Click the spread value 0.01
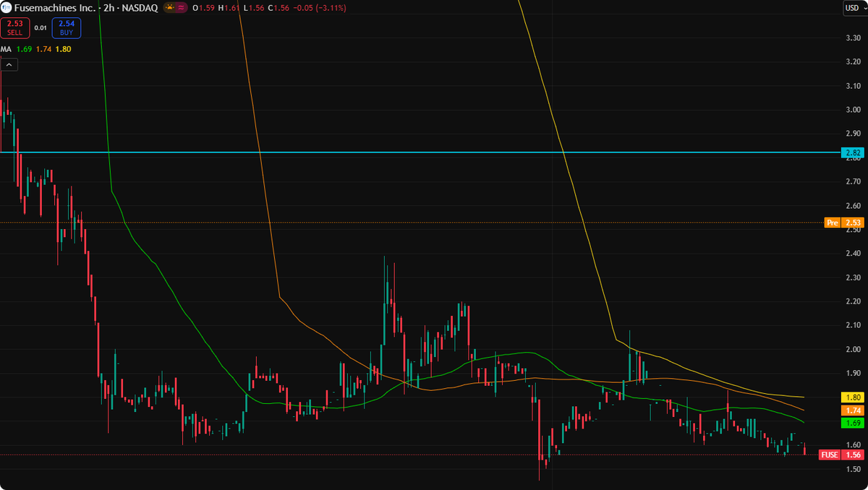The width and height of the screenshot is (868, 490). [x=41, y=28]
